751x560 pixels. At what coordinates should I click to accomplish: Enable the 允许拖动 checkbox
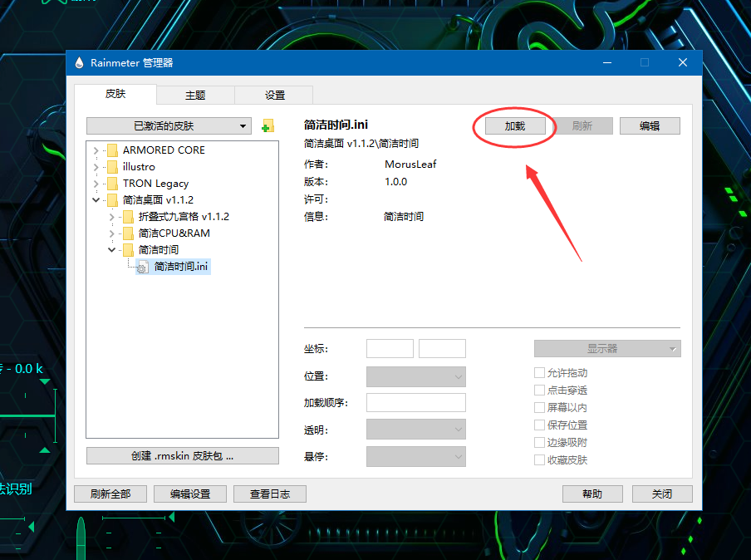coord(540,372)
